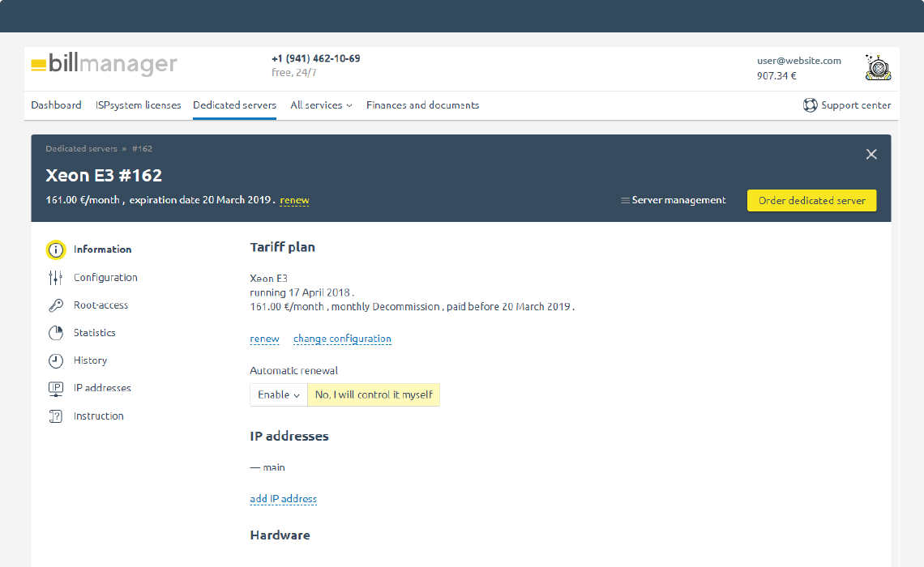Click the Automatic renewal label
The image size is (924, 567).
[294, 371]
